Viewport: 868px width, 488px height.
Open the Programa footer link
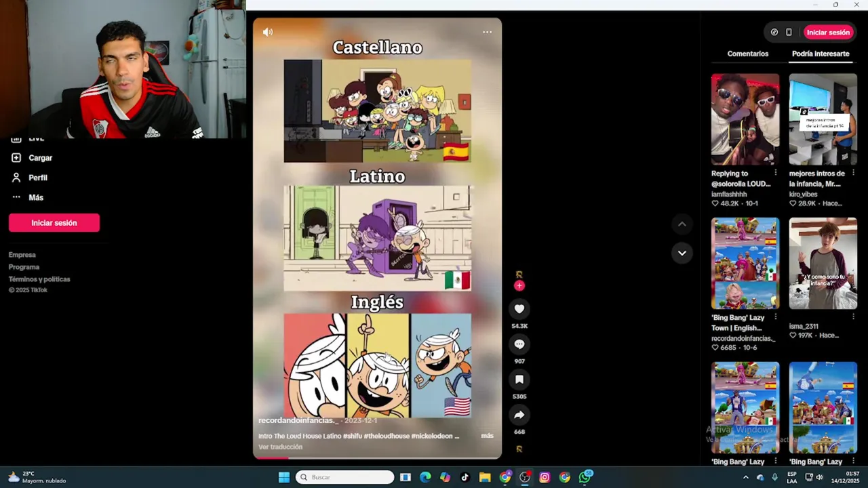pos(24,267)
